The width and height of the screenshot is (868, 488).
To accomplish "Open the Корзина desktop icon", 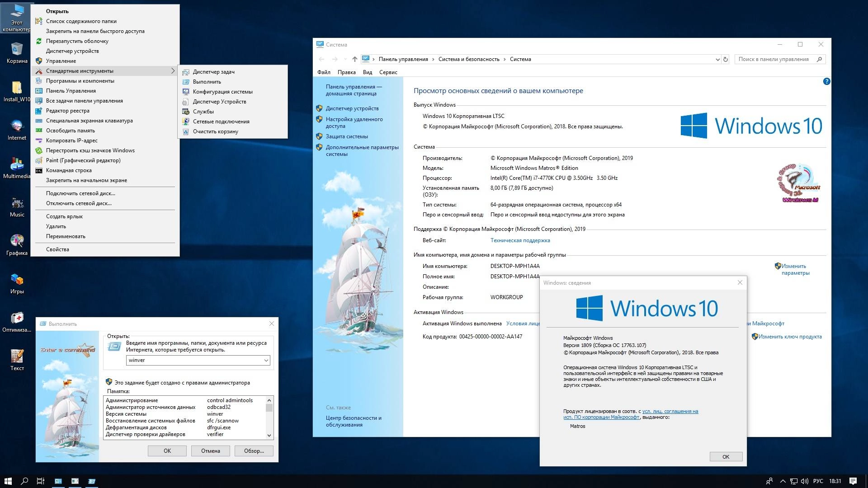I will pyautogui.click(x=17, y=53).
